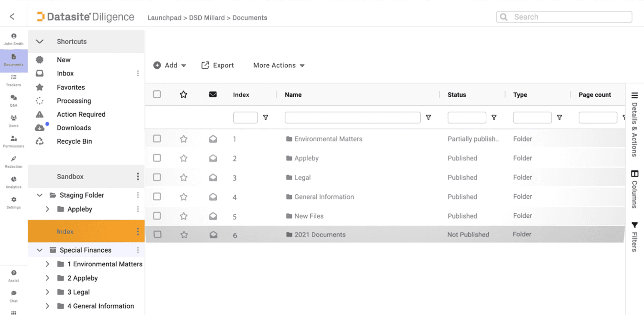Star the Environmental Matters row
Screen dimensions: 644x315
point(183,139)
